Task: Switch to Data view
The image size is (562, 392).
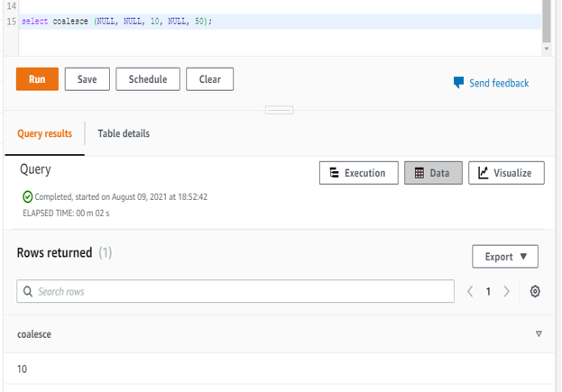Action: pos(433,173)
